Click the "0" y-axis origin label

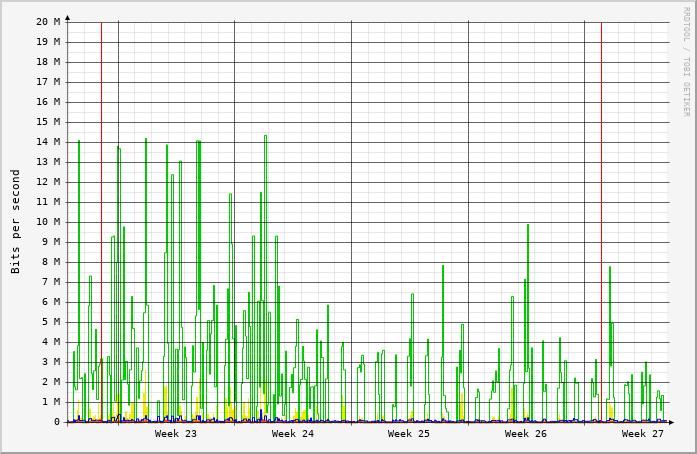pyautogui.click(x=57, y=422)
